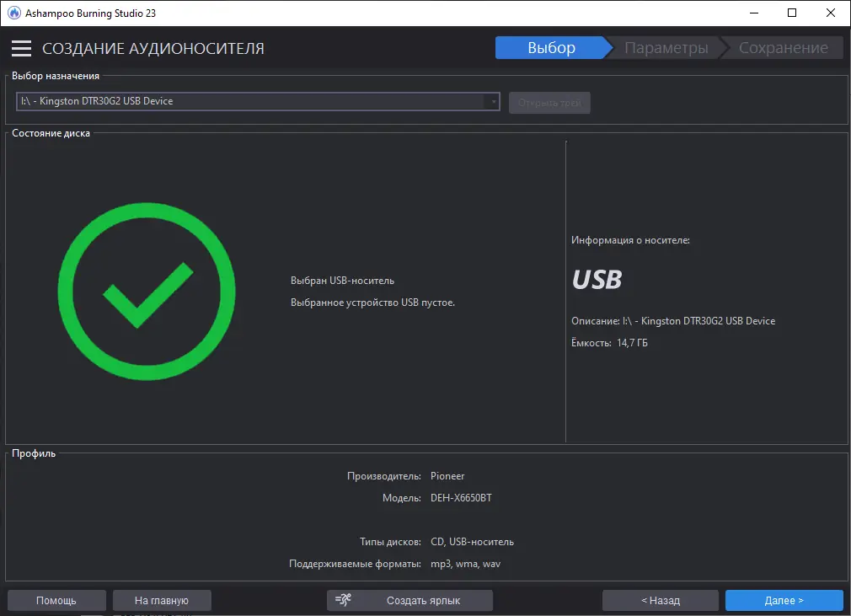Click the 'CD, USB-носитель' disc types text
This screenshot has height=616, width=851.
click(x=472, y=542)
